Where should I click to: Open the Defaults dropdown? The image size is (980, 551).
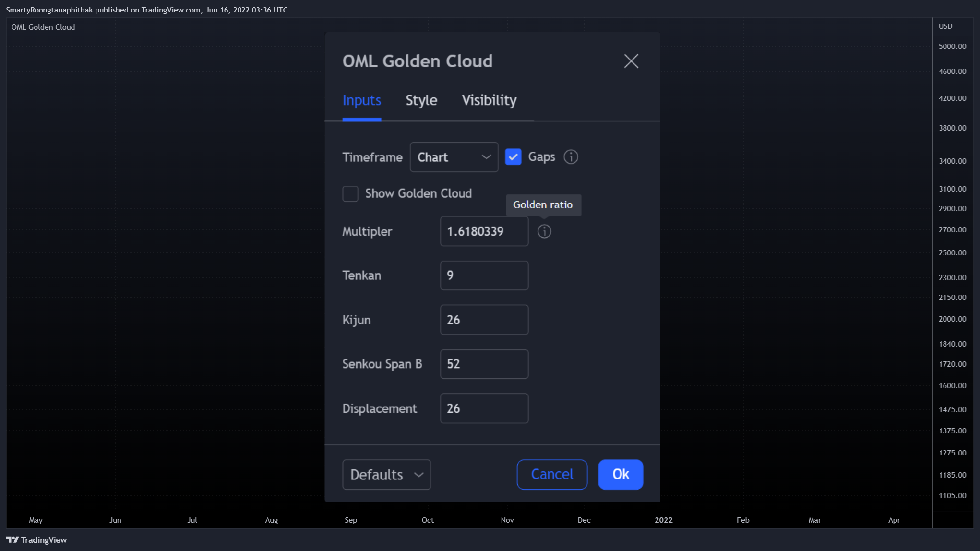[386, 475]
